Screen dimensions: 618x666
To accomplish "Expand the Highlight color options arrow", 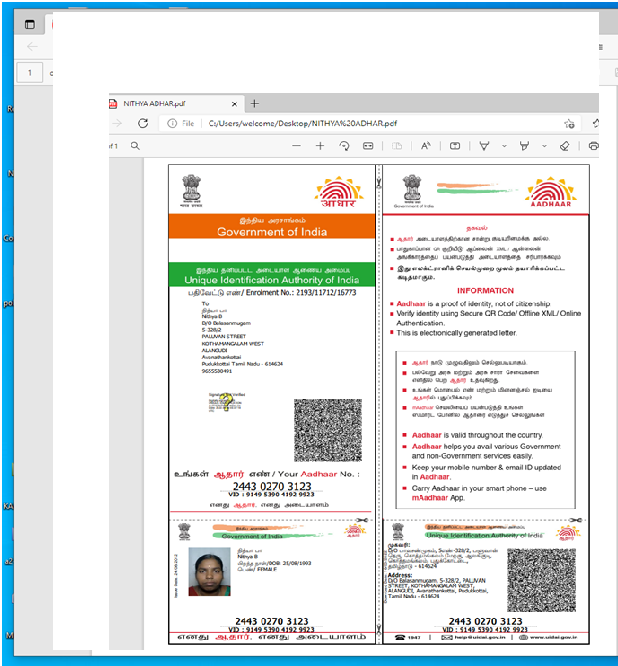I will click(x=542, y=146).
